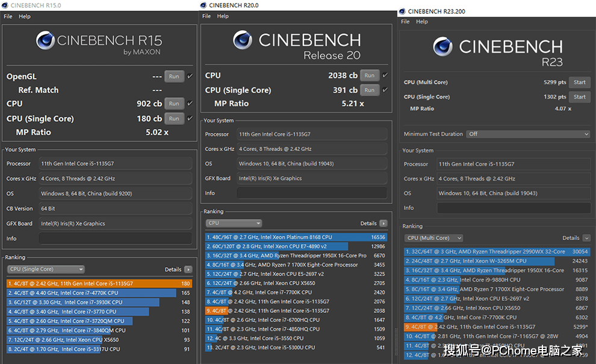This screenshot has height=364, width=596.
Task: Select Core i7-3720QM ranking row in R15
Action: click(x=99, y=321)
